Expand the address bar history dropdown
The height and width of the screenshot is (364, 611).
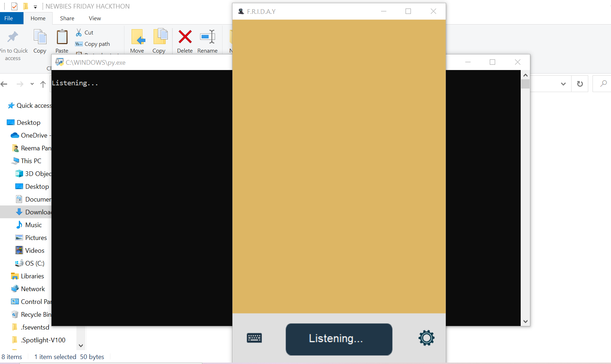click(563, 84)
